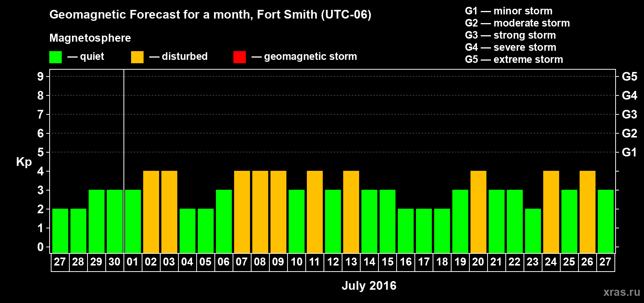Select the bar for July 03
The height and width of the screenshot is (303, 644).
pyautogui.click(x=169, y=212)
